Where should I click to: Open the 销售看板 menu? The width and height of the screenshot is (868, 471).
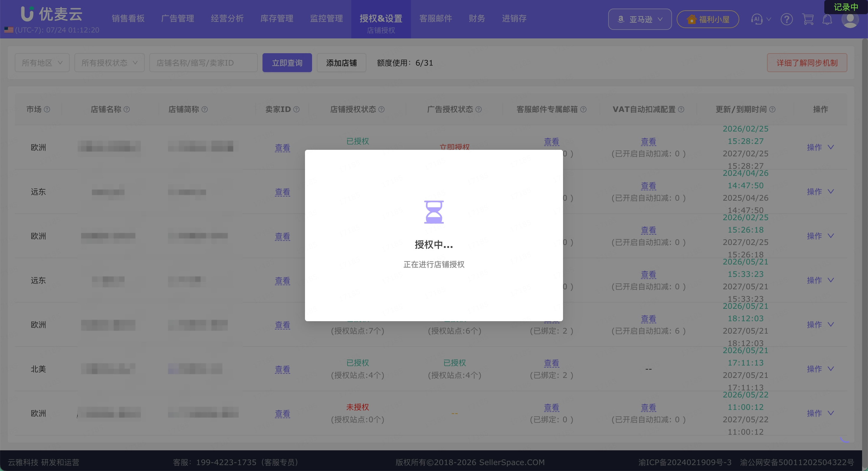(x=128, y=19)
